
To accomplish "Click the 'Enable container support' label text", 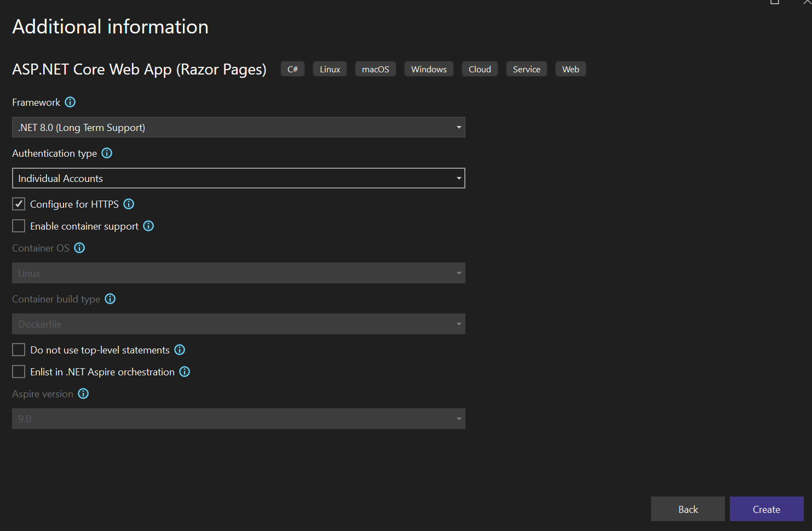I will pyautogui.click(x=84, y=226).
